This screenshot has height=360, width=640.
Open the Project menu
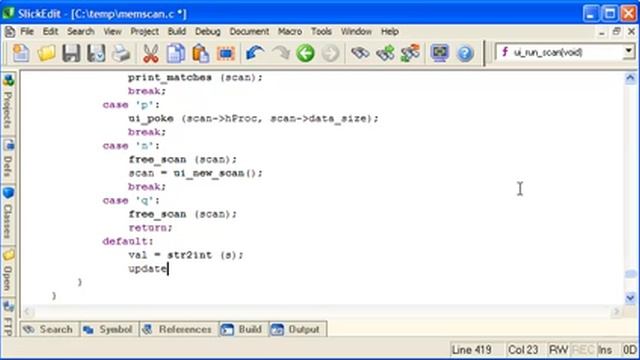point(144,31)
